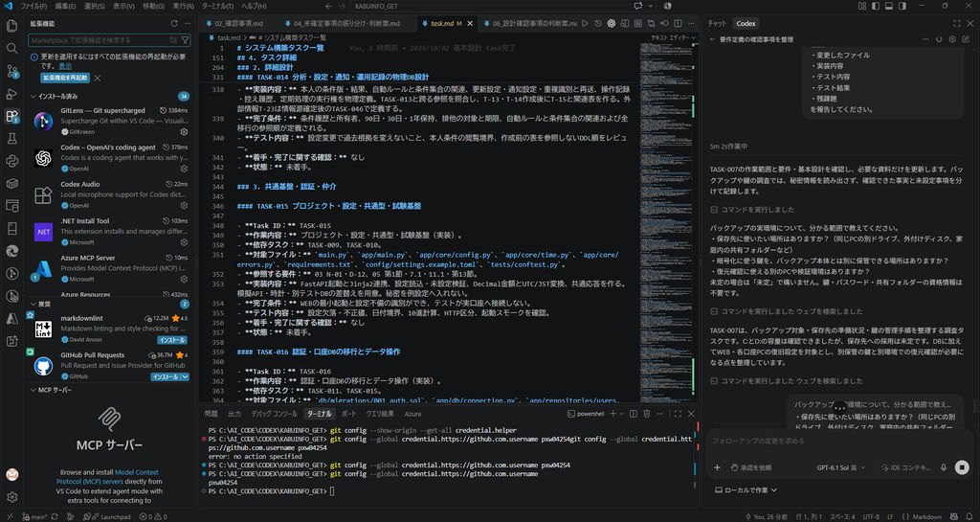Open notifications bell in status bar

[x=970, y=517]
